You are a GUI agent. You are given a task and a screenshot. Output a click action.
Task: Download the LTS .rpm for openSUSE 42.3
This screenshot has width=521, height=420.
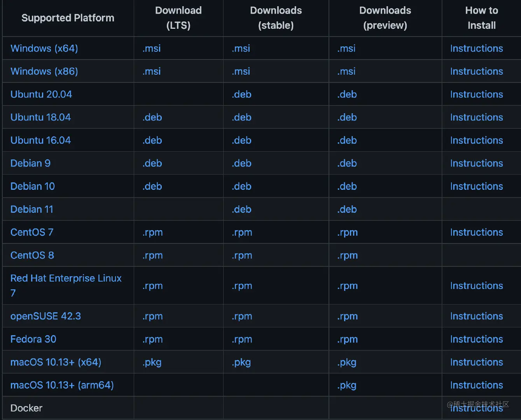click(x=153, y=316)
